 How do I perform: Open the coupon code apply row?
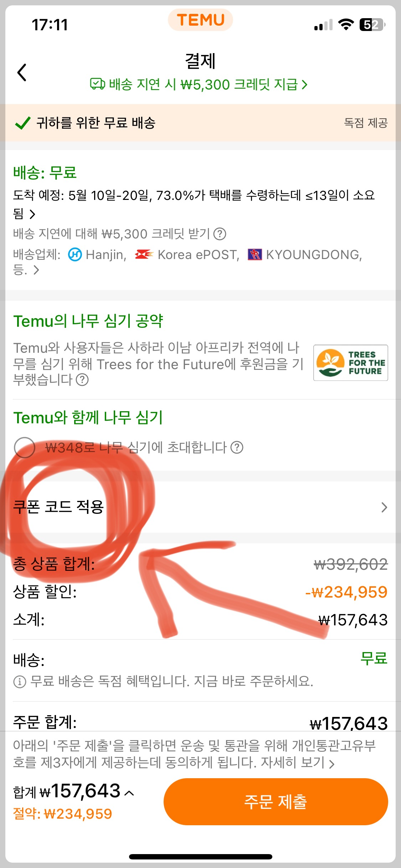pos(200,507)
